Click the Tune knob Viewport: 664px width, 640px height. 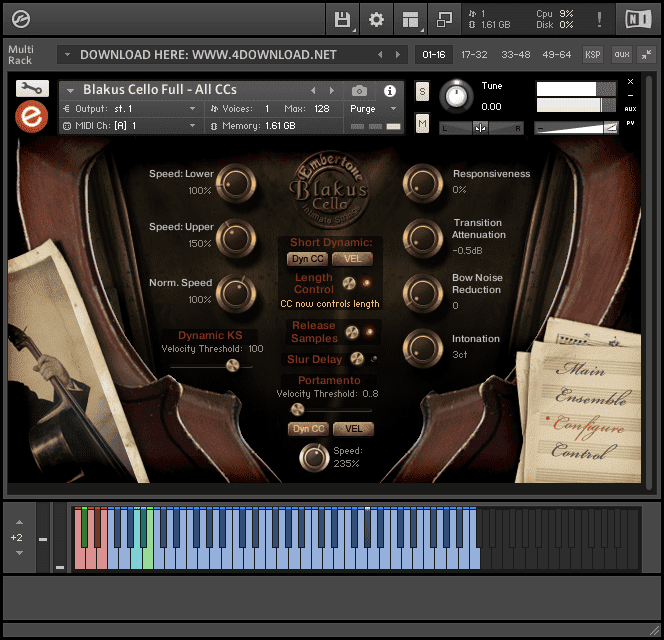pos(456,96)
